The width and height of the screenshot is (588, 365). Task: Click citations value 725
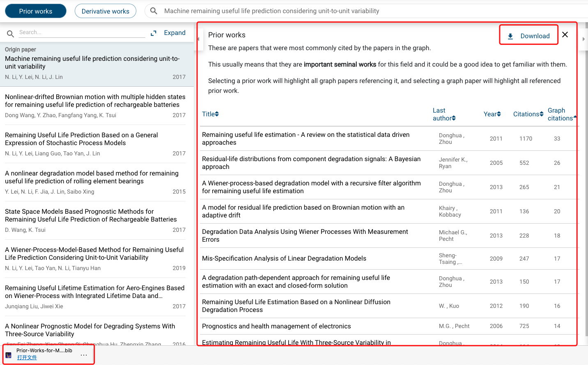pos(524,326)
